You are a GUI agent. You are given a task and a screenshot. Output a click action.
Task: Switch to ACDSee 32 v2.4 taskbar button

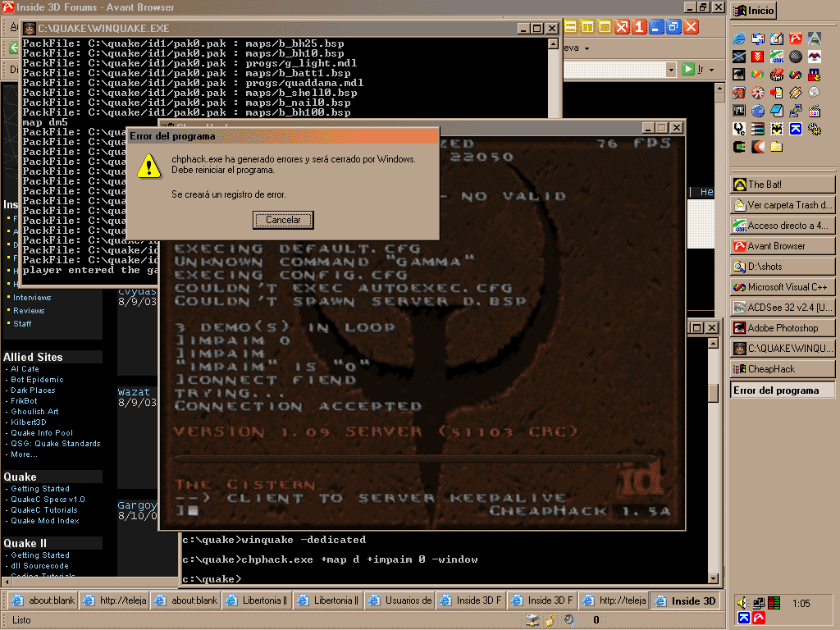click(782, 308)
